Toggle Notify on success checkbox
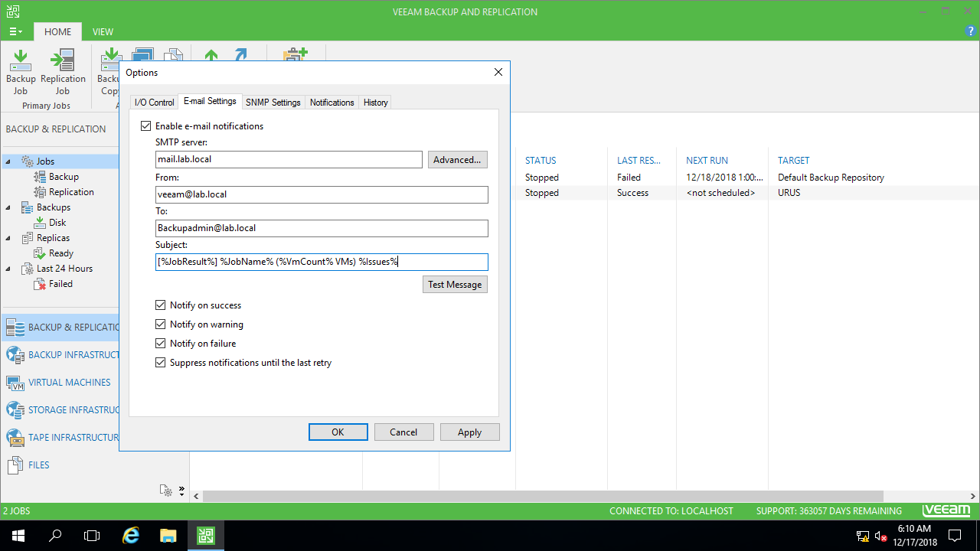Screen dimensions: 980x551 (161, 305)
